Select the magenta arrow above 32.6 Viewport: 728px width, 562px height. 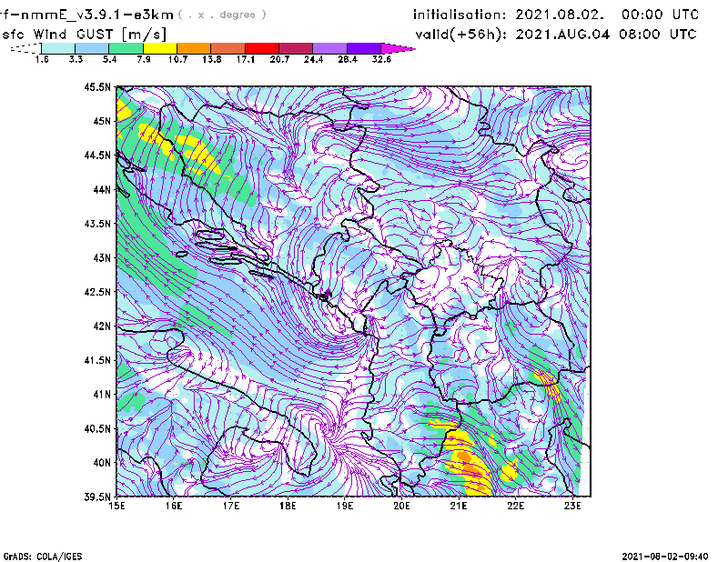pyautogui.click(x=398, y=48)
